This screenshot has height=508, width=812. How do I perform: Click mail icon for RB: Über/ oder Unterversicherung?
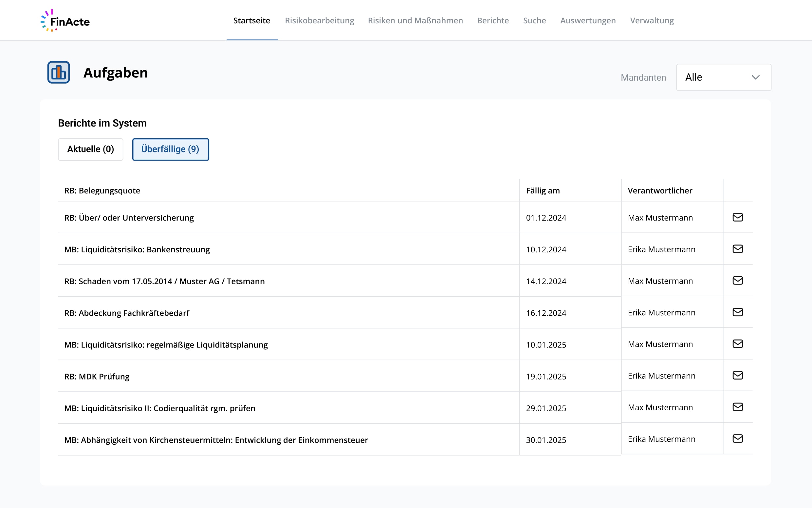737,217
